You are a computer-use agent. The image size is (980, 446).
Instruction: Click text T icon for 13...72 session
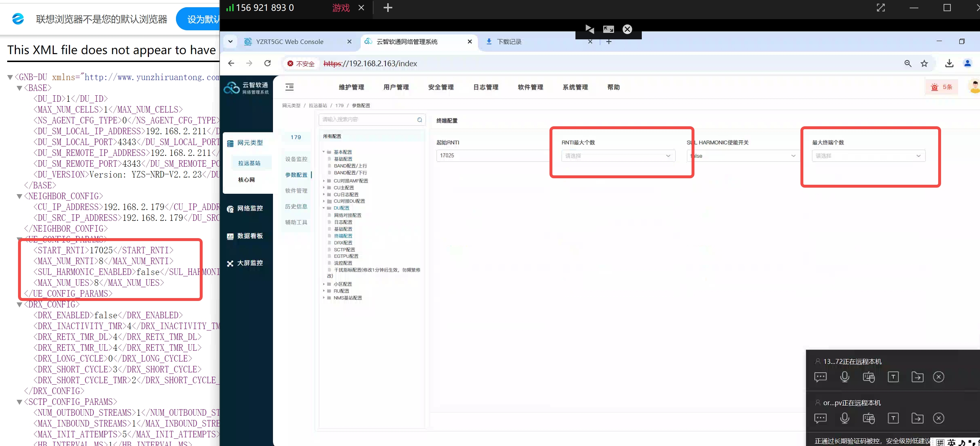click(x=893, y=377)
